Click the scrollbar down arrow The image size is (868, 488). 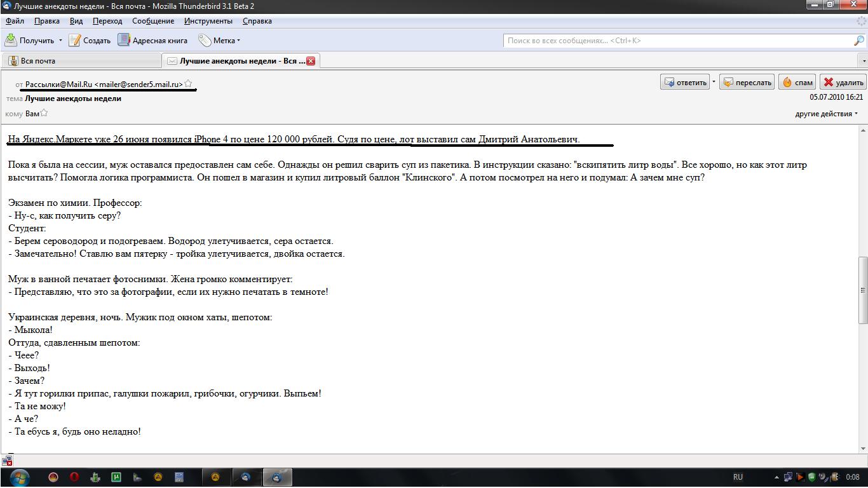click(862, 449)
